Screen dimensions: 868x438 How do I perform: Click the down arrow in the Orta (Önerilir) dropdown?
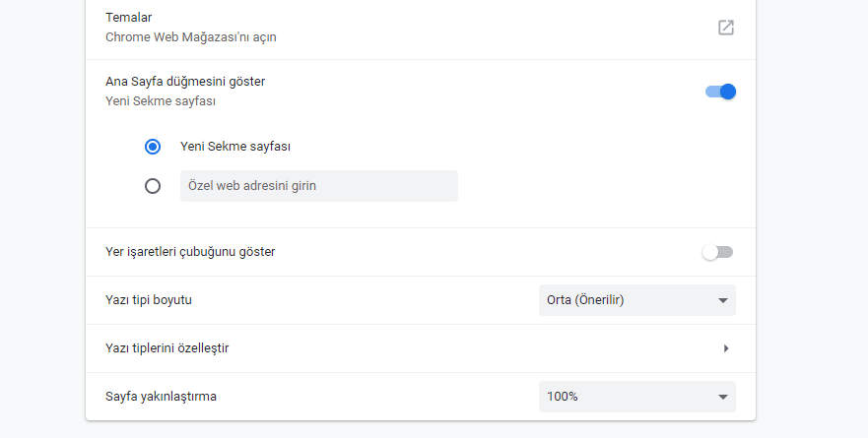click(722, 300)
